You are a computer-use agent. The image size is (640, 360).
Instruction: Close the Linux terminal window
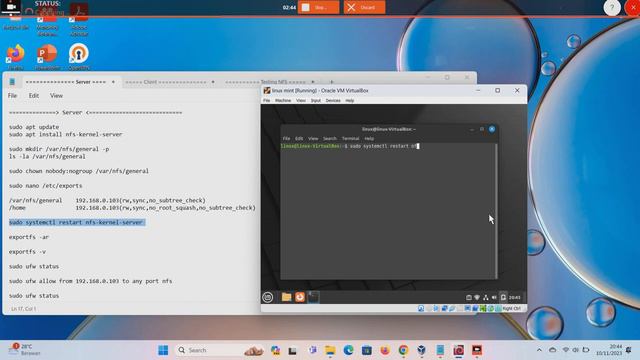[492, 129]
